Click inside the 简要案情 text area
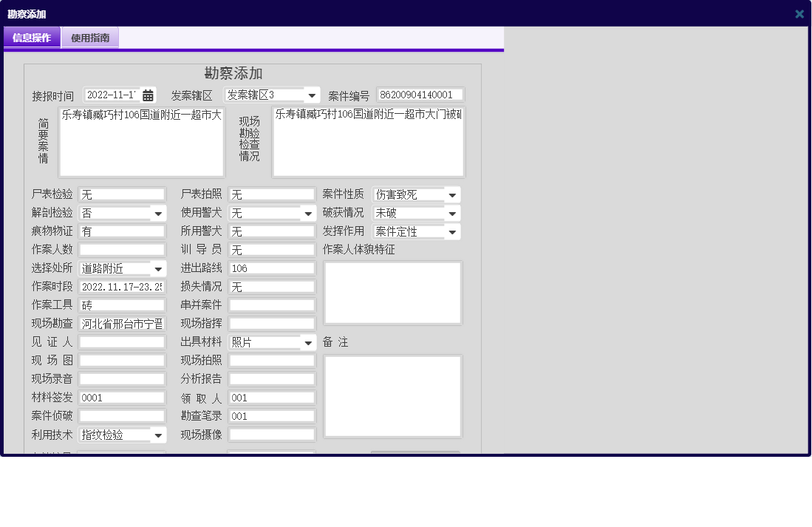 click(142, 140)
